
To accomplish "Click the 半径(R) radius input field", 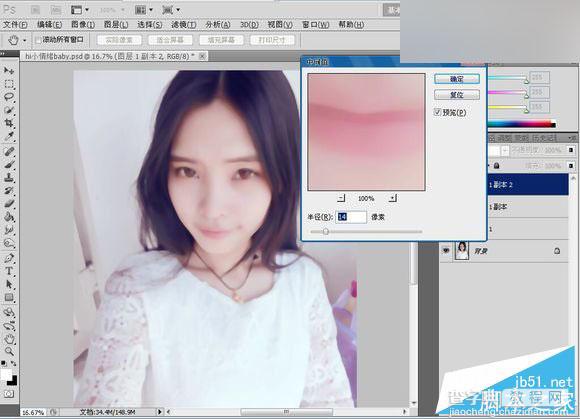I will (351, 217).
